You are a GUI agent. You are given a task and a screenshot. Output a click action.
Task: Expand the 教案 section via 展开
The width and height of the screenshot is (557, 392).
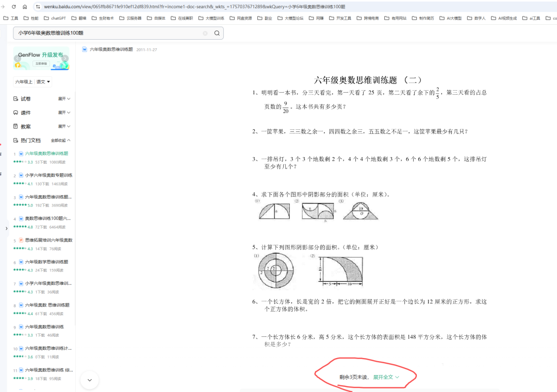pos(61,126)
